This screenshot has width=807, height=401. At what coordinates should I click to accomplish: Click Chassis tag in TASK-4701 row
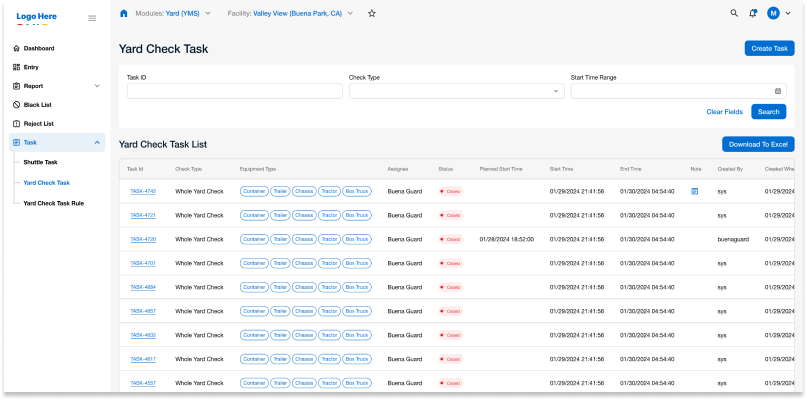(304, 263)
